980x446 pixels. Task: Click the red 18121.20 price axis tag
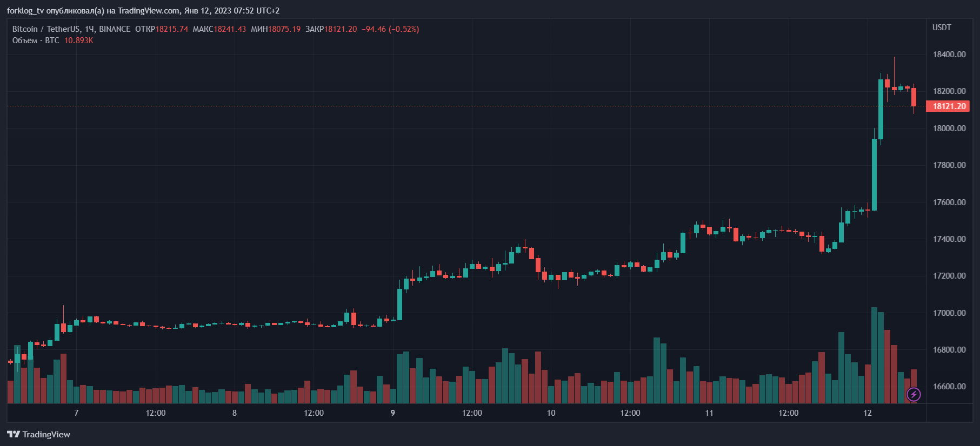click(x=948, y=106)
